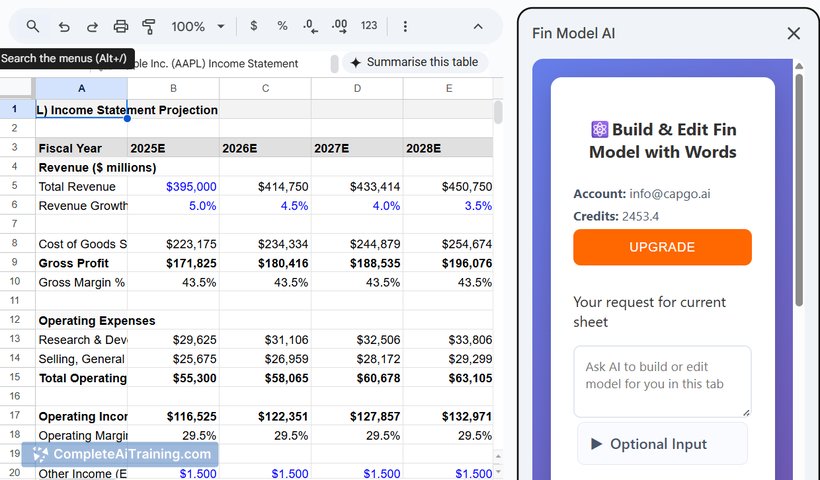This screenshot has height=480, width=820.
Task: Click the Fiscal Year label cell
Action: click(x=82, y=148)
